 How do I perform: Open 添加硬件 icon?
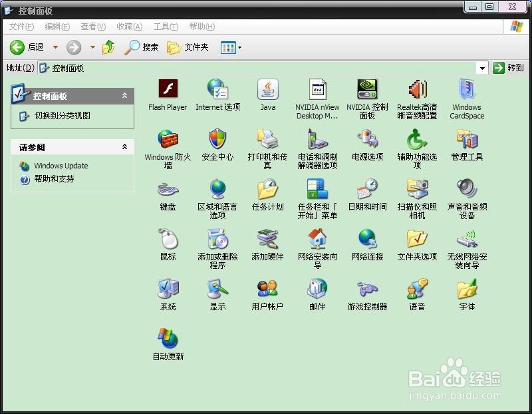tap(268, 239)
